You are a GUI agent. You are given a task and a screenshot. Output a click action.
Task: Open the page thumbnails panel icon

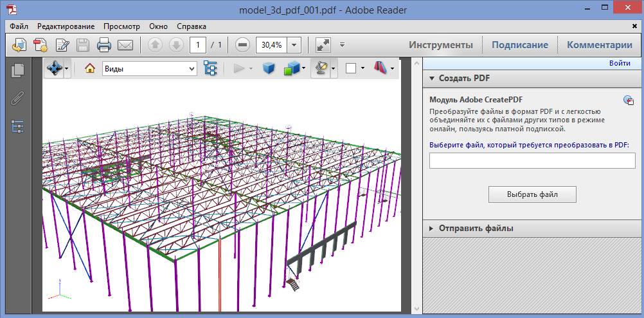[x=18, y=70]
